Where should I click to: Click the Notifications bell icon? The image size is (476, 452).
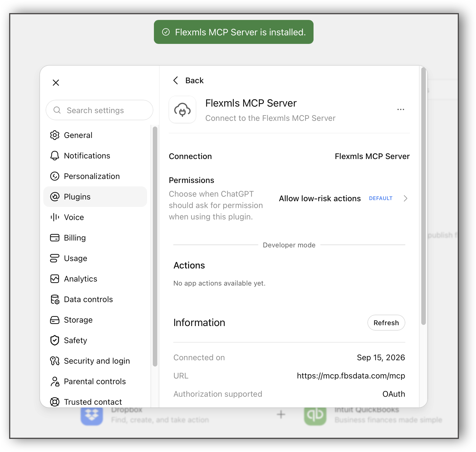pyautogui.click(x=55, y=156)
